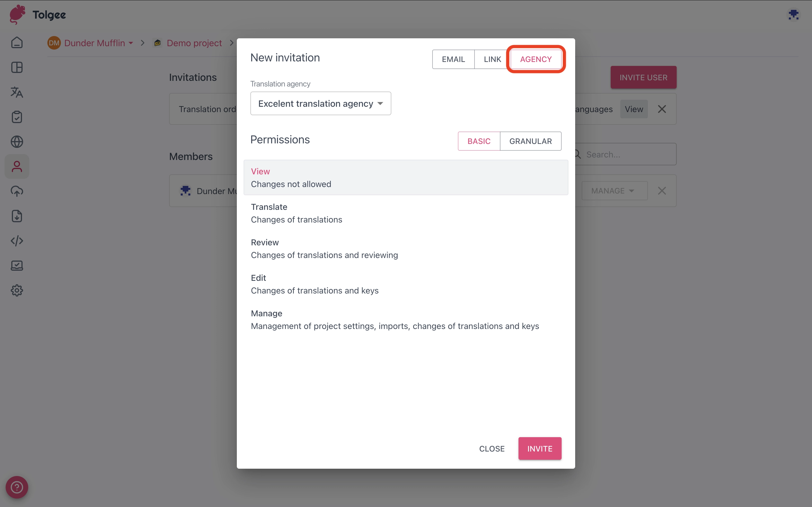Click the translations panel icon
The height and width of the screenshot is (507, 812).
[x=16, y=92]
